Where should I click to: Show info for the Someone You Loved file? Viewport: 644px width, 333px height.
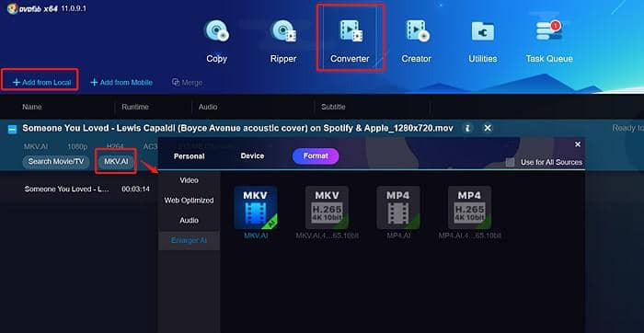[467, 128]
